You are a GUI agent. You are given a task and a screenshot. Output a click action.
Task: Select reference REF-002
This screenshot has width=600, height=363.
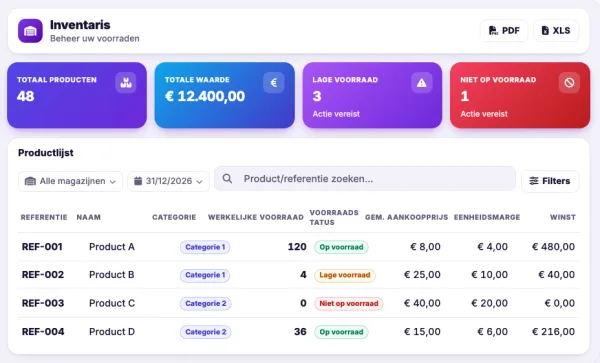tap(43, 275)
